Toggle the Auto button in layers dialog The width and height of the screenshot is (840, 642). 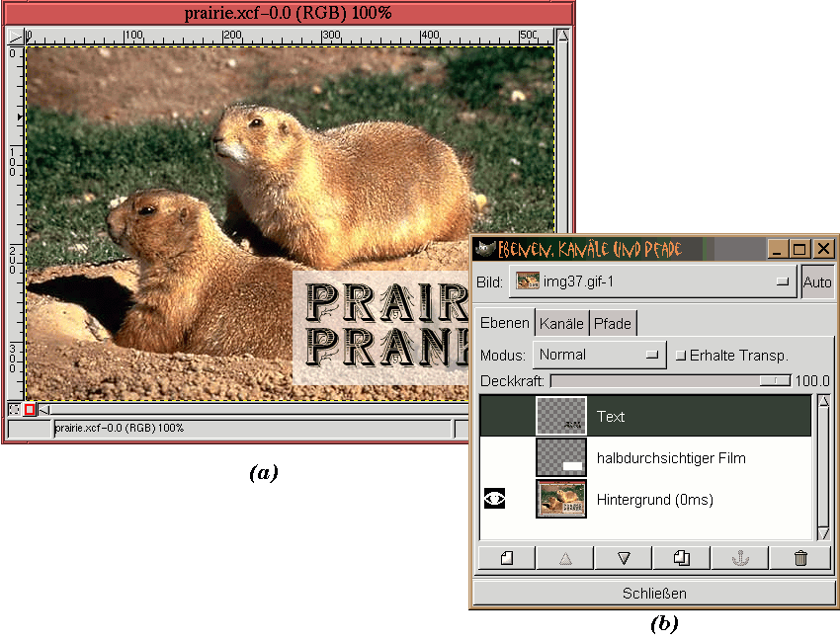(817, 282)
